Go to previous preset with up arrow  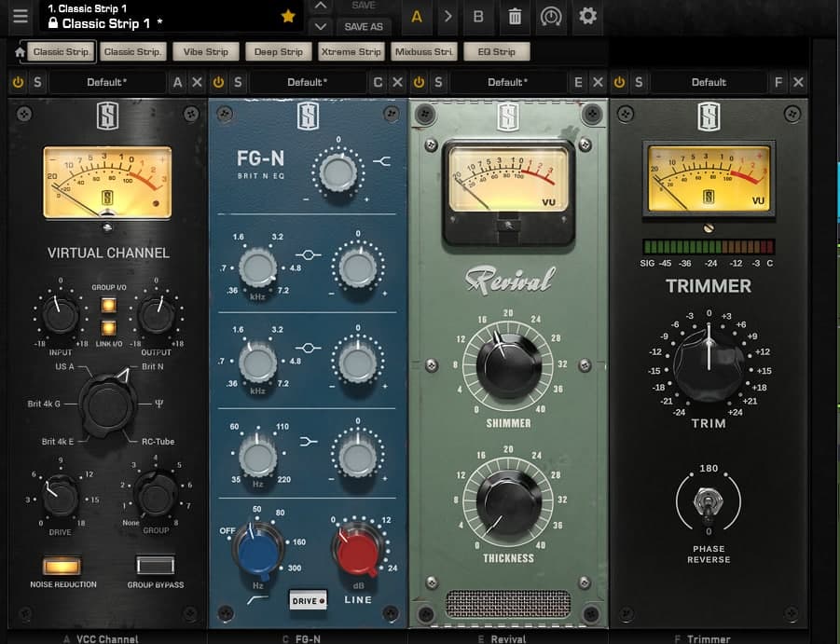click(x=321, y=6)
